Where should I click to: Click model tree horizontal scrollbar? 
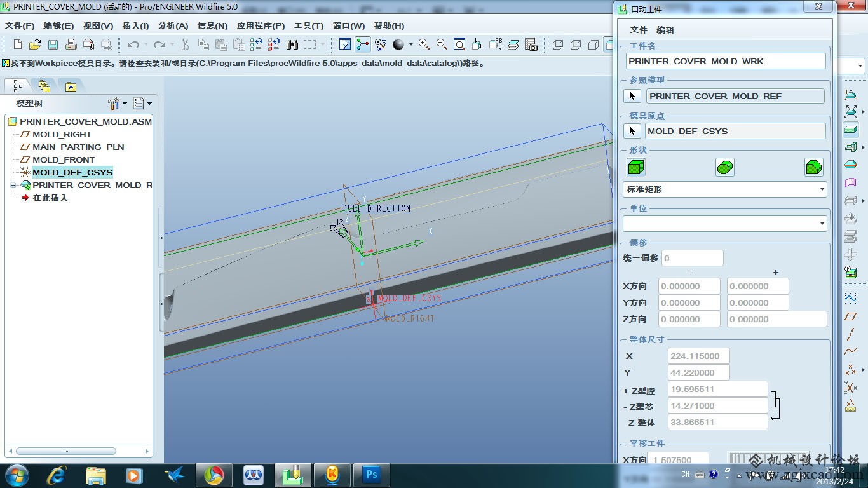coord(65,451)
